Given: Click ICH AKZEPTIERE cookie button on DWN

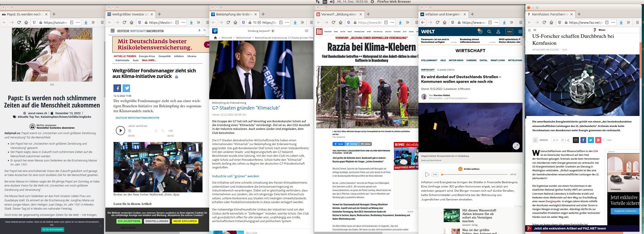Looking at the screenshot, I should tap(129, 221).
